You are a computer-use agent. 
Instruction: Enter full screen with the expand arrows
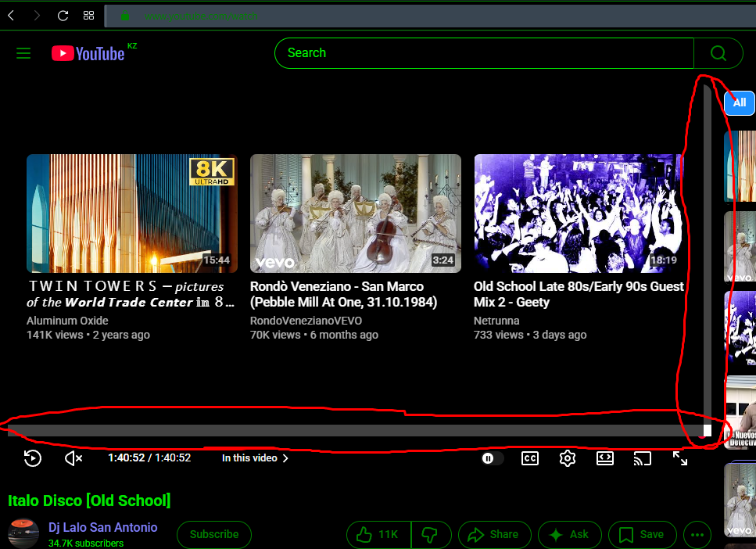point(680,458)
